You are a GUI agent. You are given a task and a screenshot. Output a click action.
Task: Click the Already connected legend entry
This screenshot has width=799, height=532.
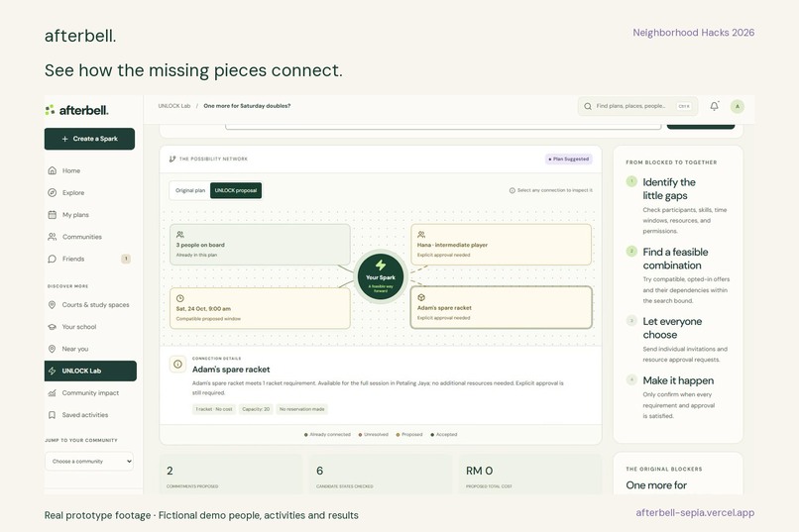tap(327, 434)
